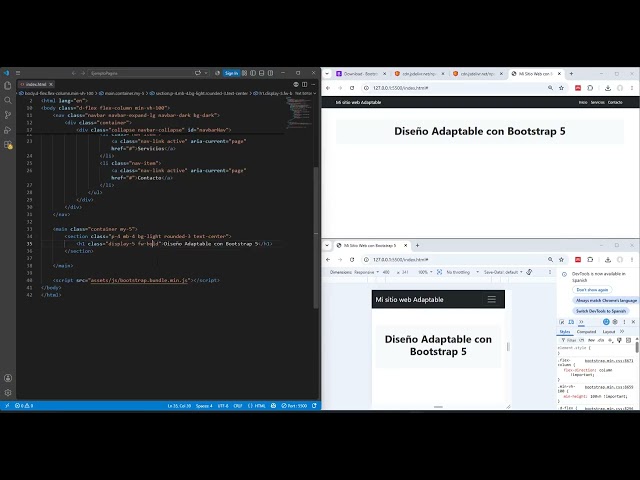
Task: Click Always match Chrome's language
Action: (606, 300)
